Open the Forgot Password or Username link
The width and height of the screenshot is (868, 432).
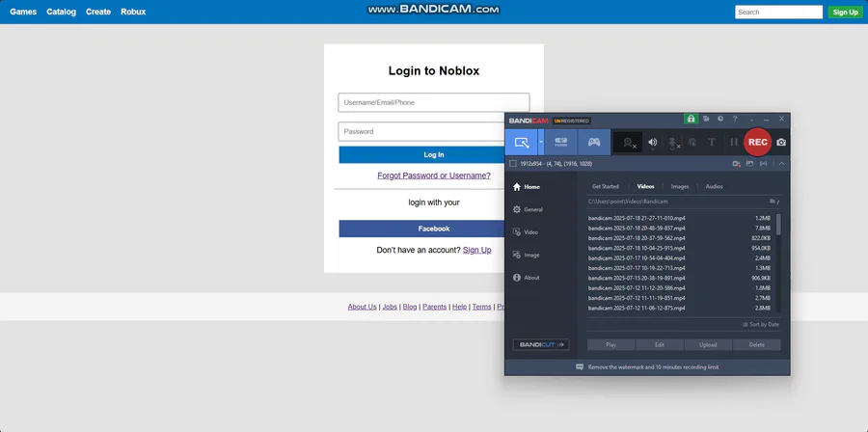433,175
